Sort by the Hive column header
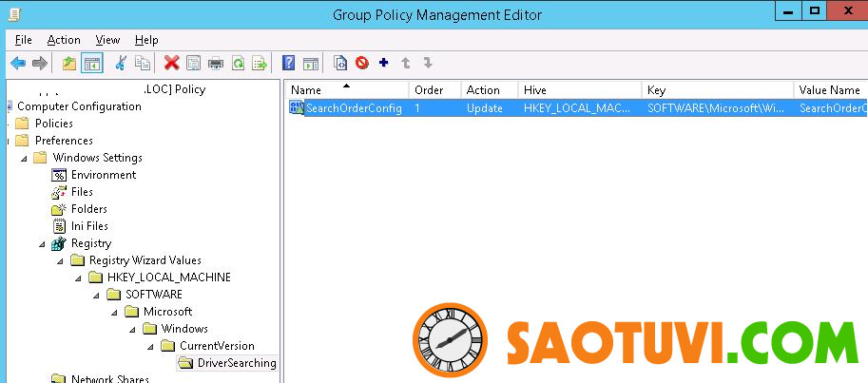Viewport: 868px width, 383px height. coord(580,89)
